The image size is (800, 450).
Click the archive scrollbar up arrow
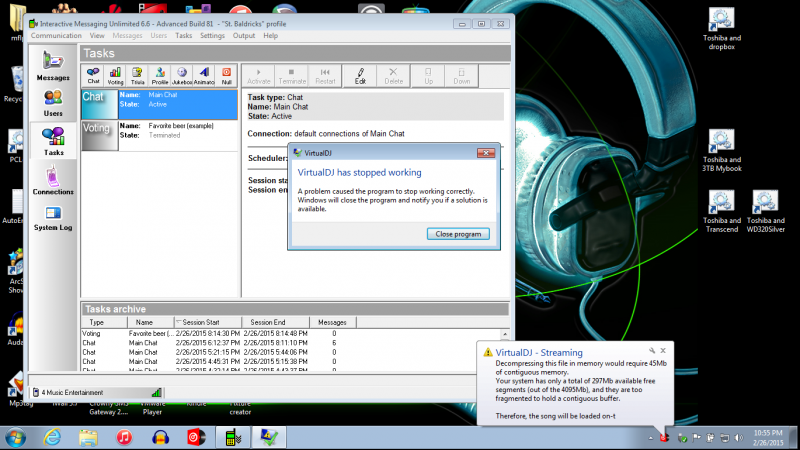tap(505, 334)
